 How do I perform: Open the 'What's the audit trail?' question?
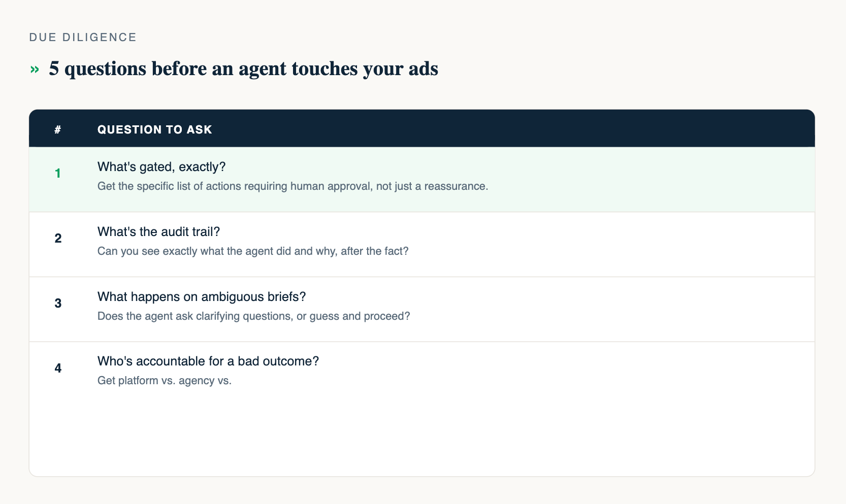click(x=158, y=232)
